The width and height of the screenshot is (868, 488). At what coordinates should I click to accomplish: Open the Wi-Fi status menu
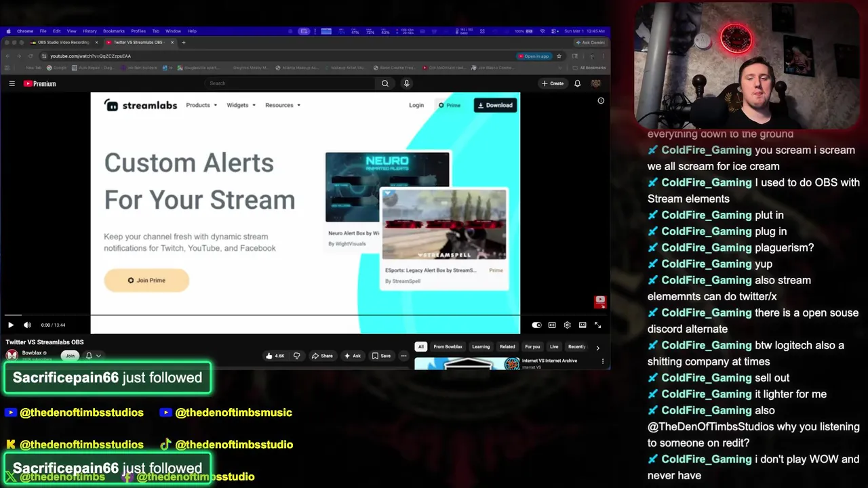pyautogui.click(x=542, y=31)
